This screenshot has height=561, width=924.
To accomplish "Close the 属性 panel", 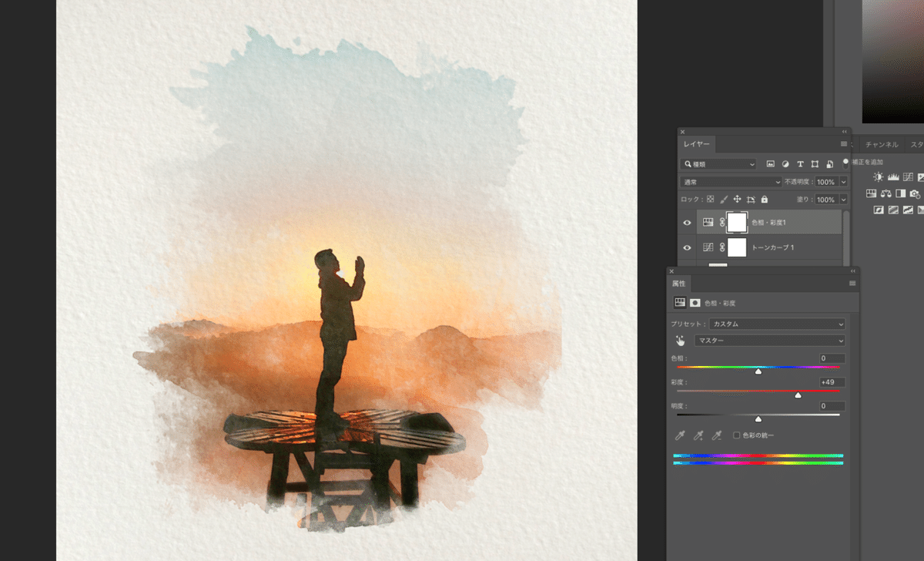I will coord(671,271).
